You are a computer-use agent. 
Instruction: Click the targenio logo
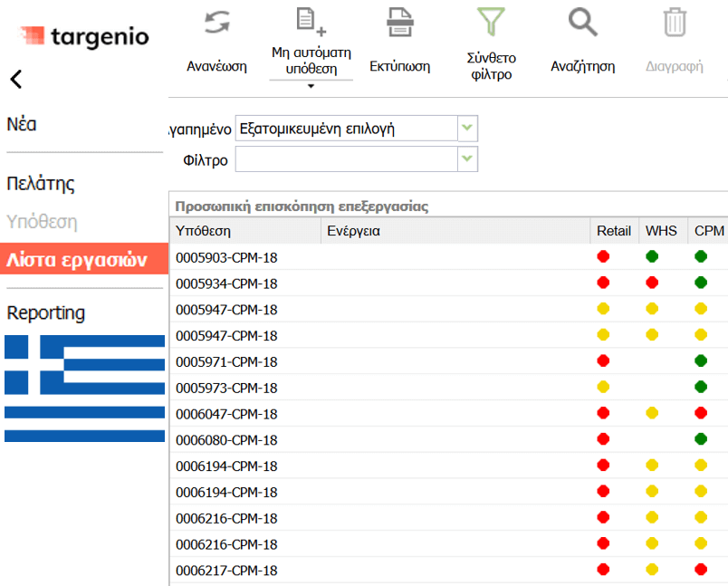tap(84, 37)
